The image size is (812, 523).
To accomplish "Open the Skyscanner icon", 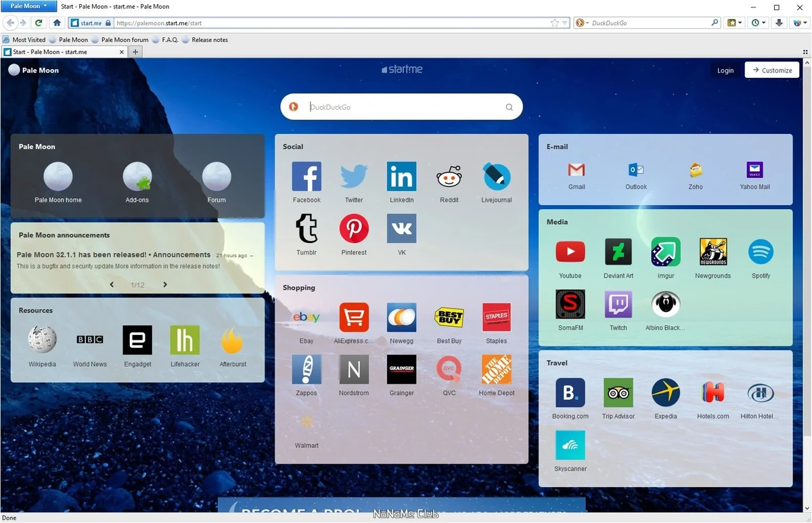I will click(570, 445).
